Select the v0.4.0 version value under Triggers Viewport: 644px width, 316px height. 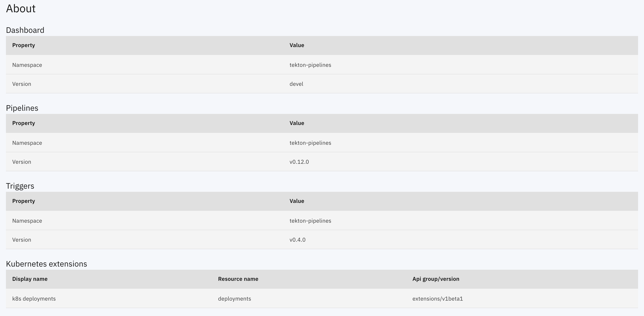pyautogui.click(x=298, y=239)
